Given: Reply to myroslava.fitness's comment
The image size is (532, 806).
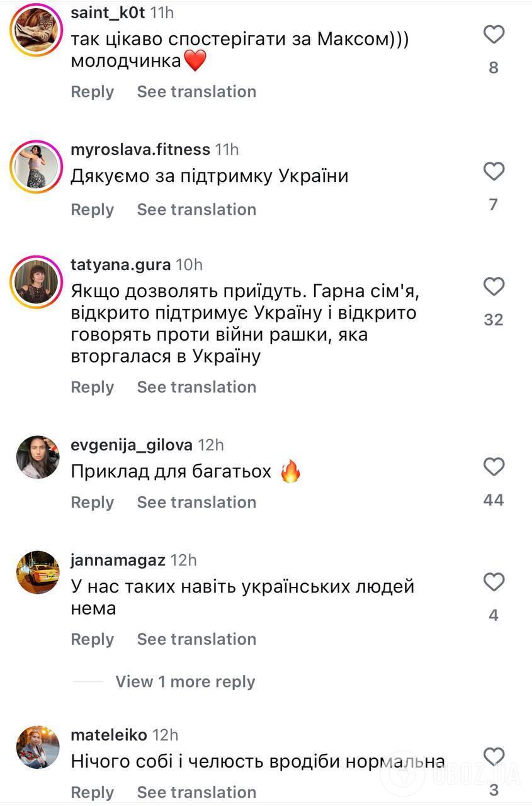Looking at the screenshot, I should tap(92, 209).
